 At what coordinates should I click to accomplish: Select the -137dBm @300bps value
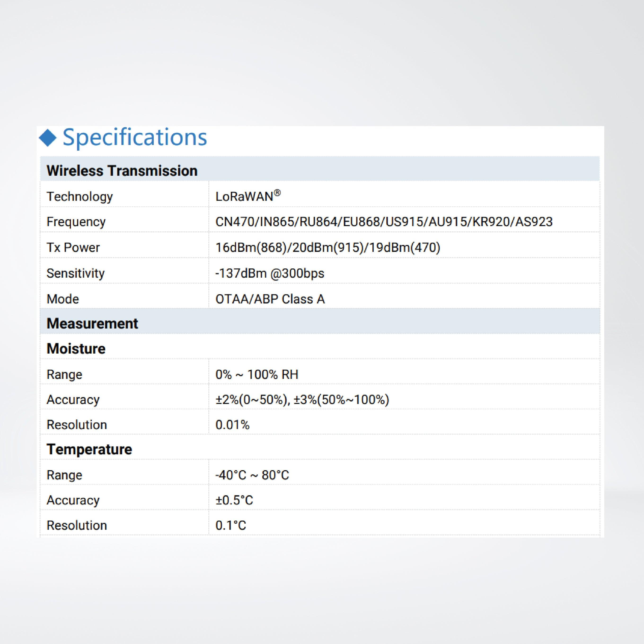click(x=270, y=273)
